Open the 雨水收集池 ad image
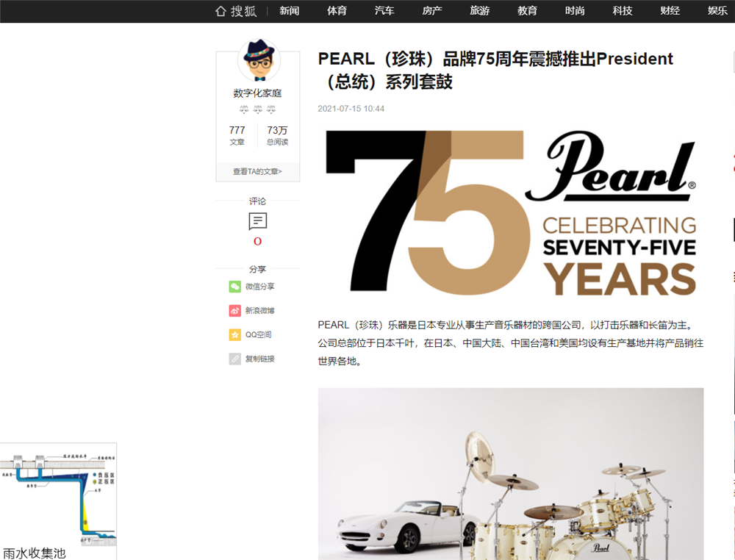This screenshot has height=560, width=735. (x=58, y=495)
